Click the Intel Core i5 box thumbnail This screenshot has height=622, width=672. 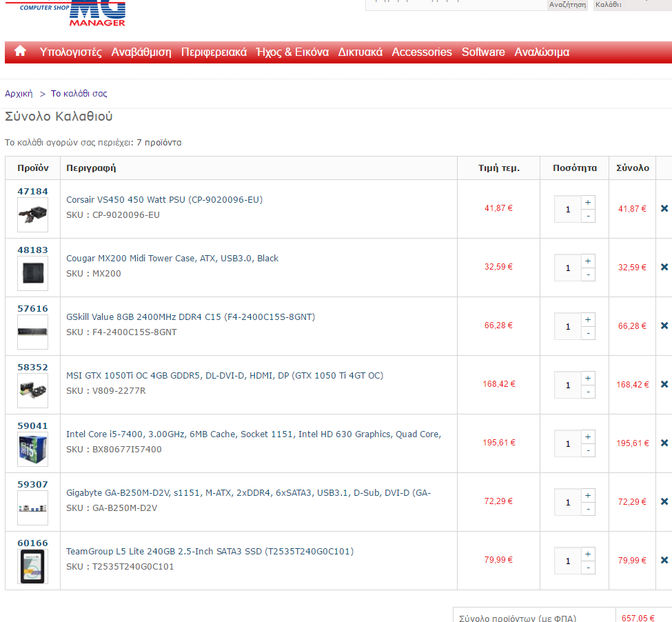click(32, 449)
